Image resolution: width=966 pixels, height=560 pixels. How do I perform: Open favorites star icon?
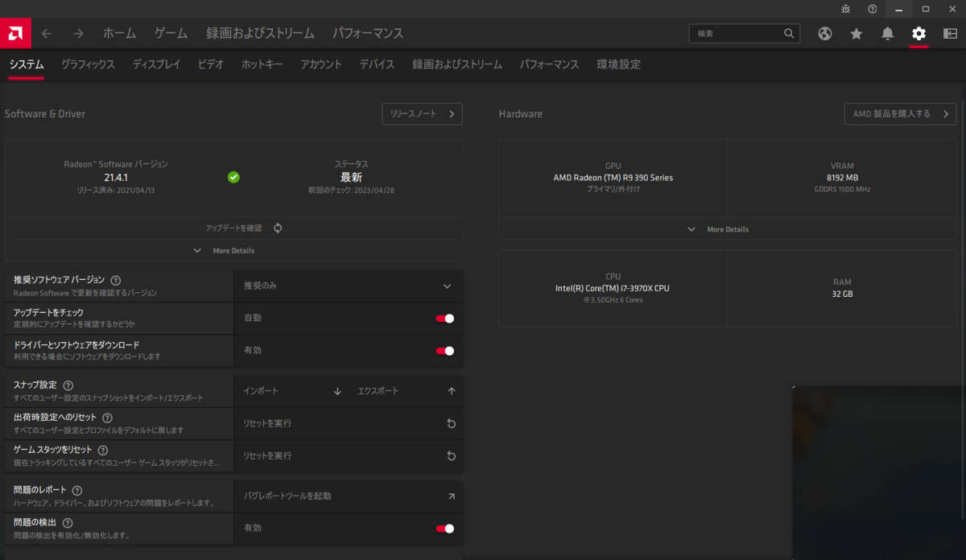(857, 34)
